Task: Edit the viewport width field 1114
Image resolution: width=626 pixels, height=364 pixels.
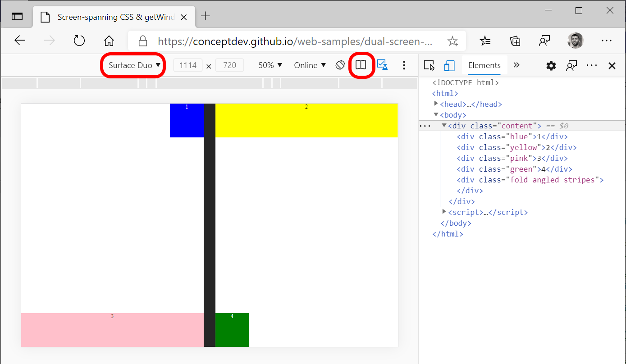Action: [x=188, y=65]
